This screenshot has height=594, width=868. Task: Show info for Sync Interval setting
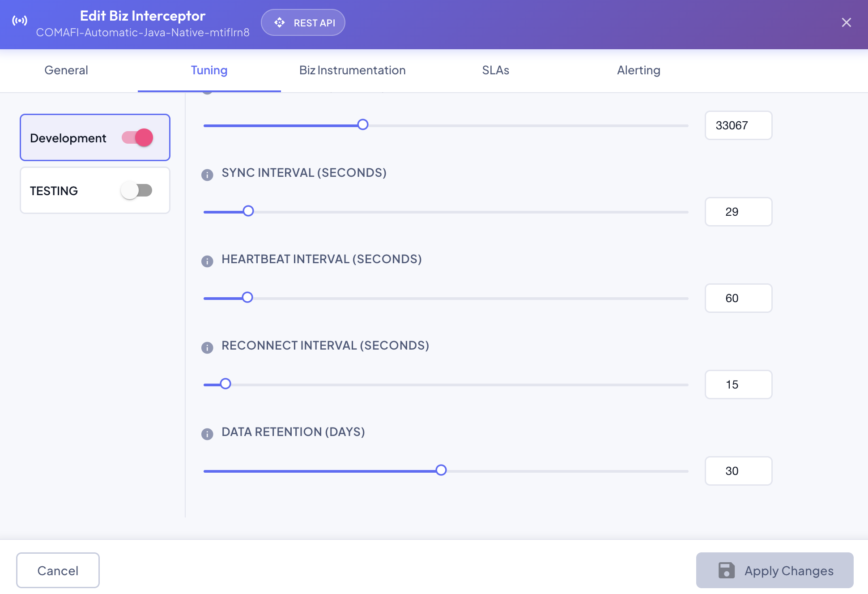(x=207, y=175)
